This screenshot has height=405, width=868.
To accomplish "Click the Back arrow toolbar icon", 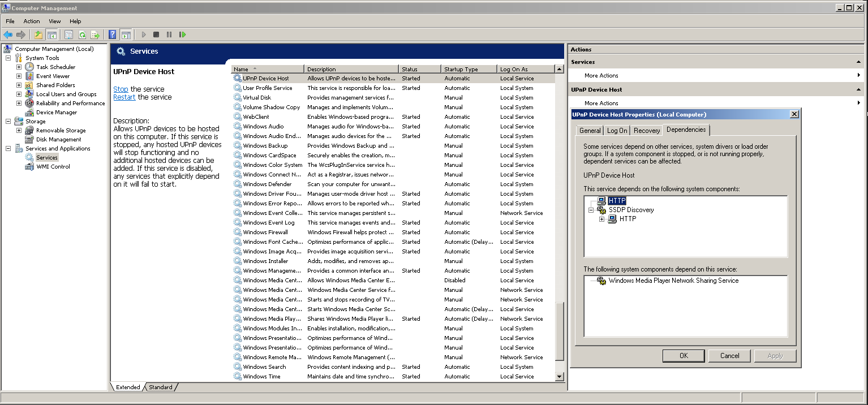I will pos(8,35).
